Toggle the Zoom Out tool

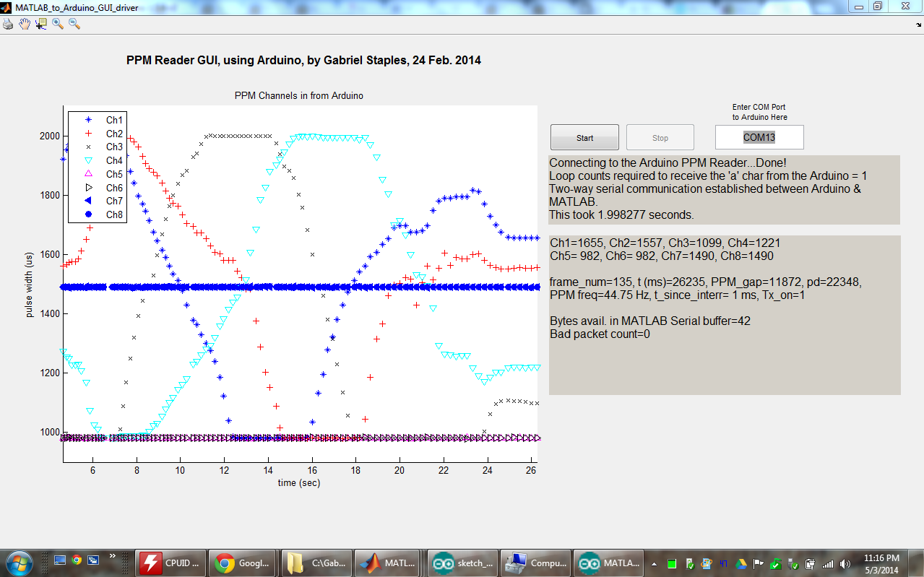click(x=73, y=24)
